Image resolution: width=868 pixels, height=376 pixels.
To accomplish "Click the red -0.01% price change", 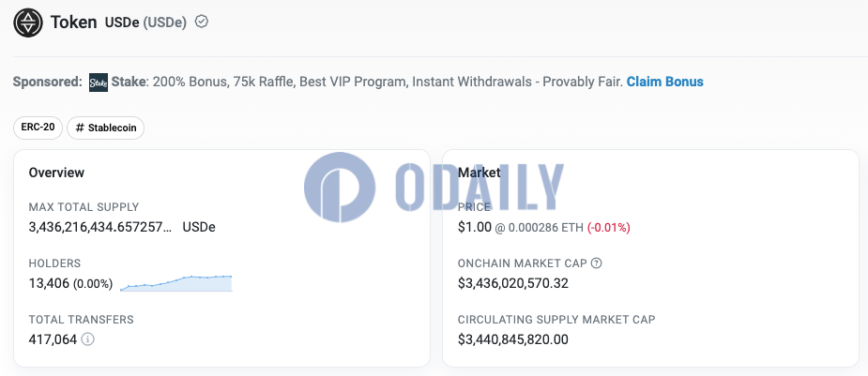I will point(608,227).
